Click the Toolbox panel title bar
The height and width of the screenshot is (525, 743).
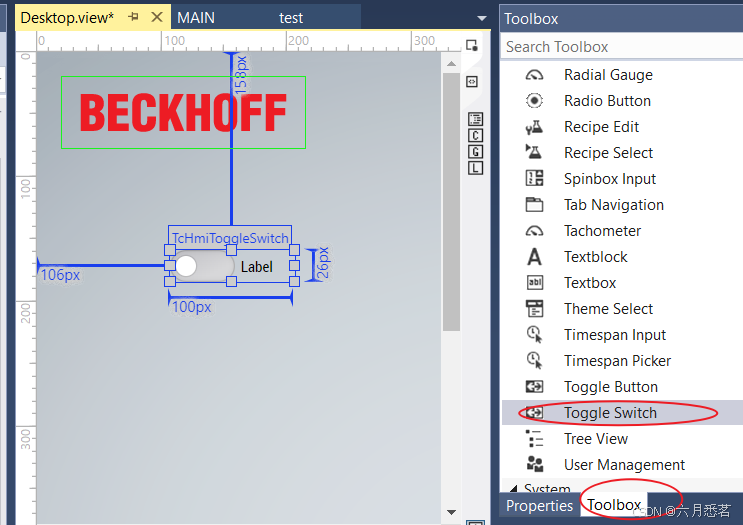[622, 18]
